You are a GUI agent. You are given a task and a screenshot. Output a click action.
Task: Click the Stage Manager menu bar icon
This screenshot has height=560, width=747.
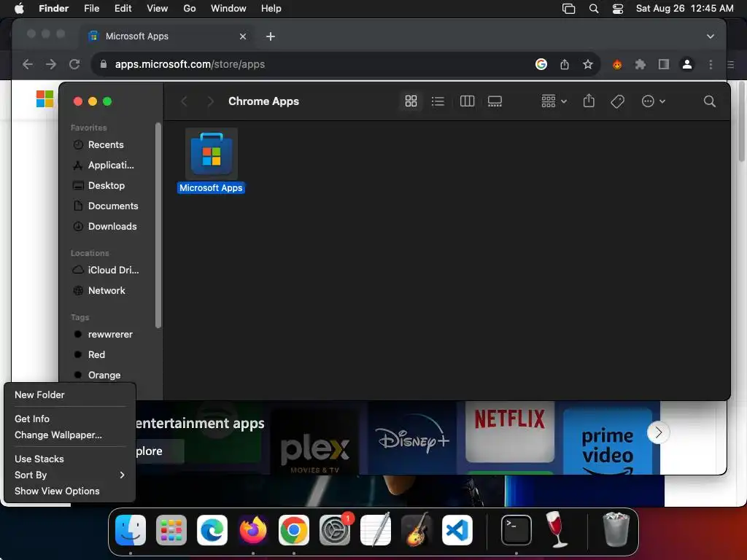pos(569,9)
